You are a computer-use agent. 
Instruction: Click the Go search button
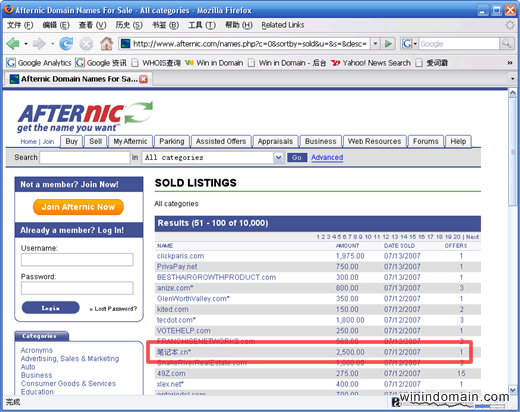pos(297,158)
